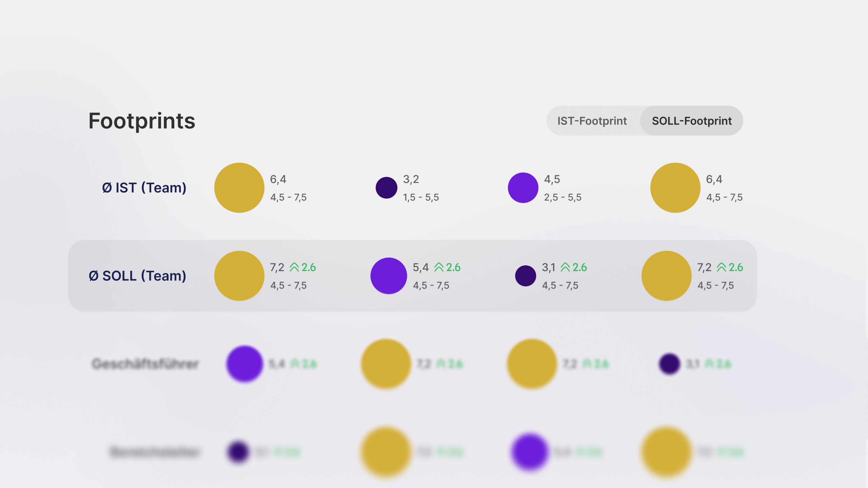Click violet circle in Geschäftsführer row
The image size is (868, 488).
click(x=244, y=364)
